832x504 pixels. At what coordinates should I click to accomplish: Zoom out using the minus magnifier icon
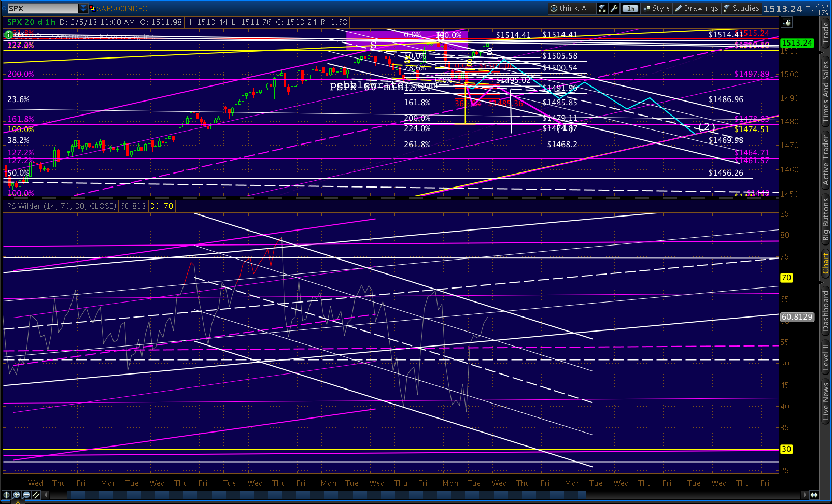tap(26, 495)
